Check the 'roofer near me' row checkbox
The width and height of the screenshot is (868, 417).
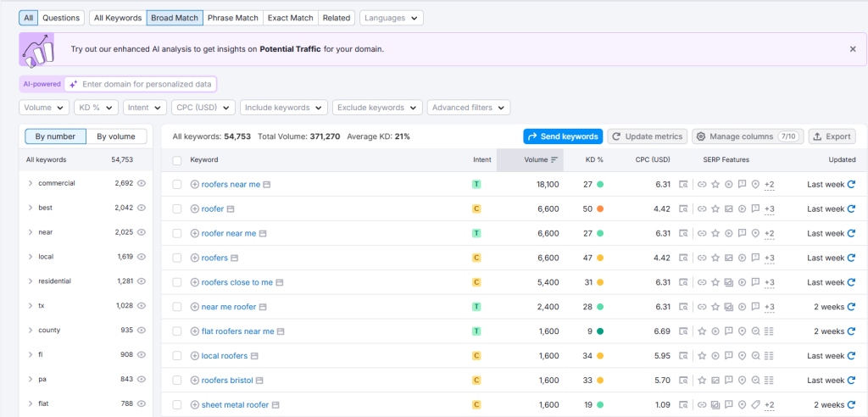click(177, 234)
